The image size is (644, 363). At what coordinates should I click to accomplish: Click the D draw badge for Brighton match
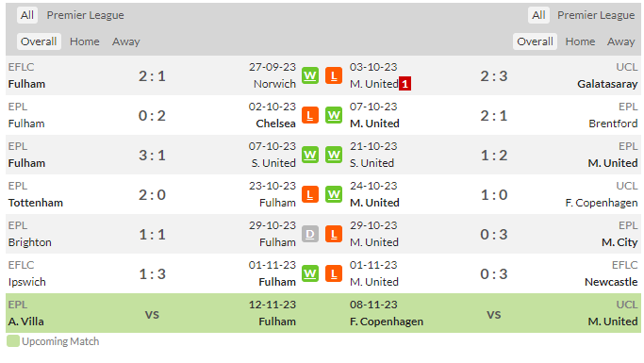pos(310,234)
